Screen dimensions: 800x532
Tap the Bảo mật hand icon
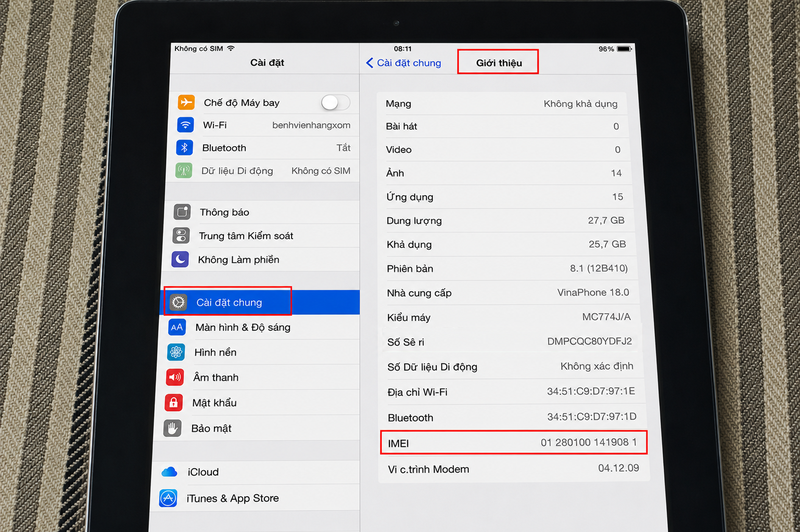tap(172, 428)
